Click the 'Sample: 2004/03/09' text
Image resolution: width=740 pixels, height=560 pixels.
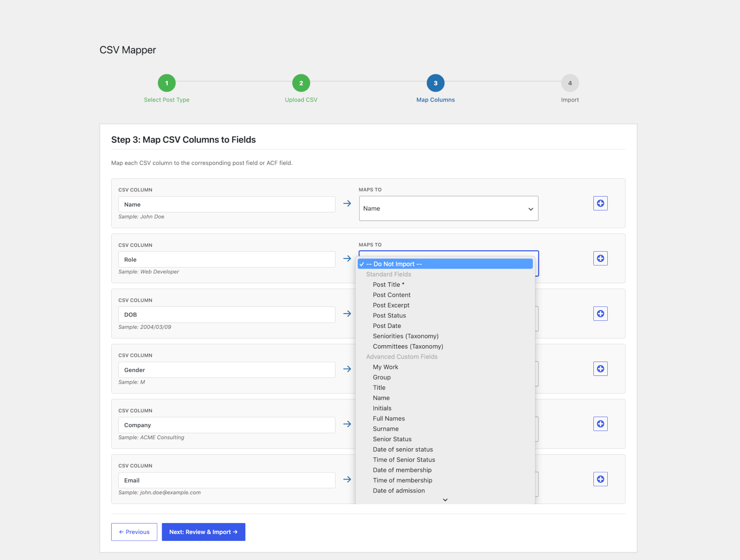(145, 327)
